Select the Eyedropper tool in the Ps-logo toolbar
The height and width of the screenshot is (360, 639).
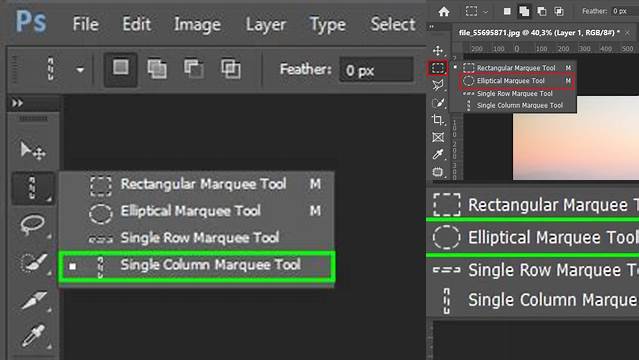[33, 336]
